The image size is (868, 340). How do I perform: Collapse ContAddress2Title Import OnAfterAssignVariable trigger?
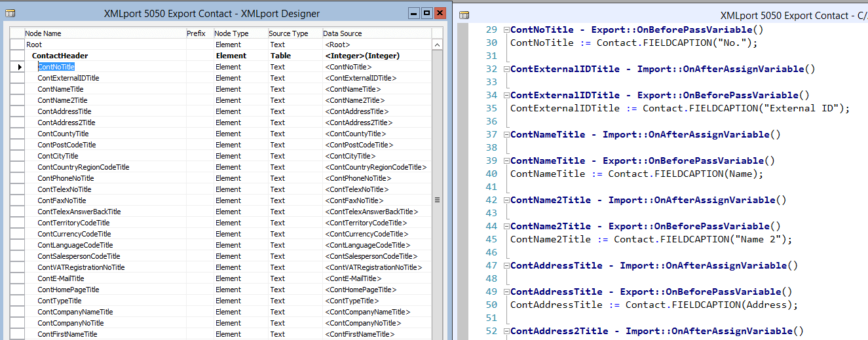click(506, 331)
